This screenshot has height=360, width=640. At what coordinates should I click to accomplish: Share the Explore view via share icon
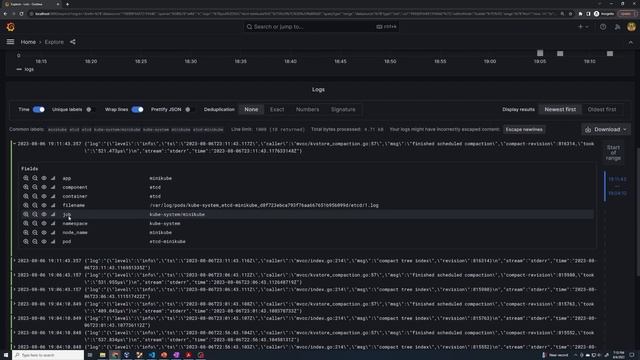(x=73, y=42)
